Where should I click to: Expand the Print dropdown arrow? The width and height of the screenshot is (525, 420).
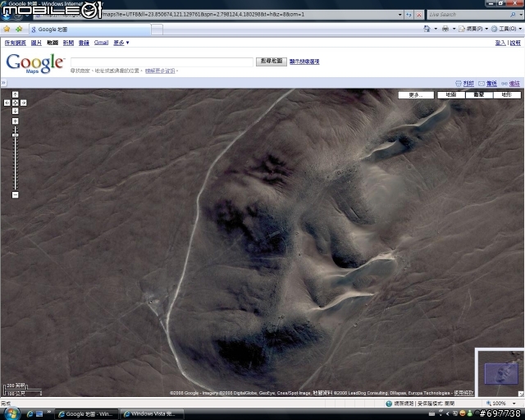pos(454,29)
